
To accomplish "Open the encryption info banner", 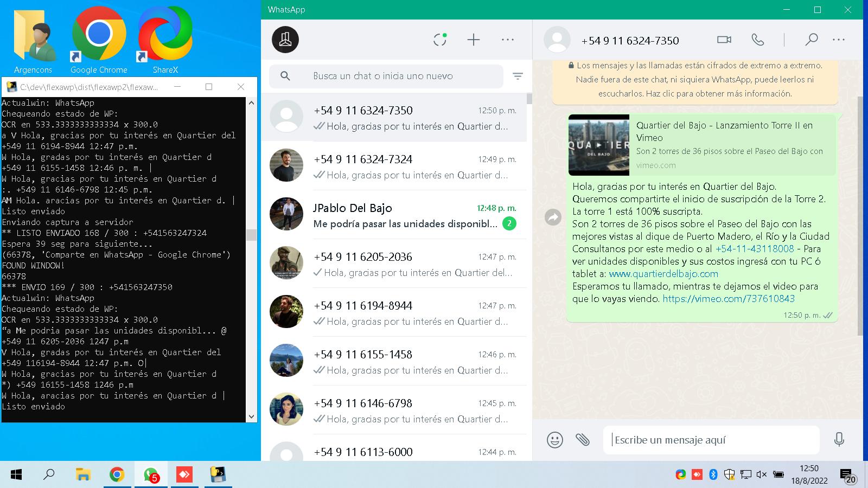I will (695, 80).
